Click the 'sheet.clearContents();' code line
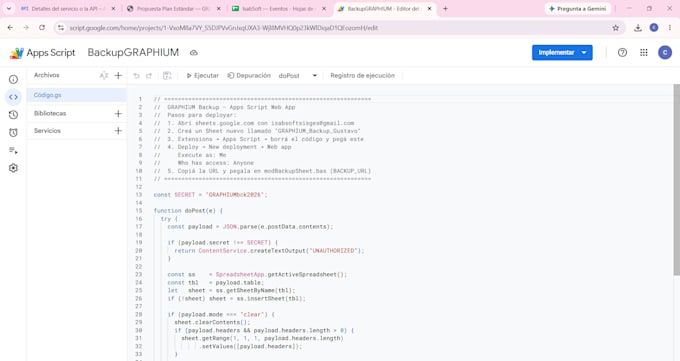Image resolution: width=680 pixels, height=361 pixels. (x=212, y=322)
